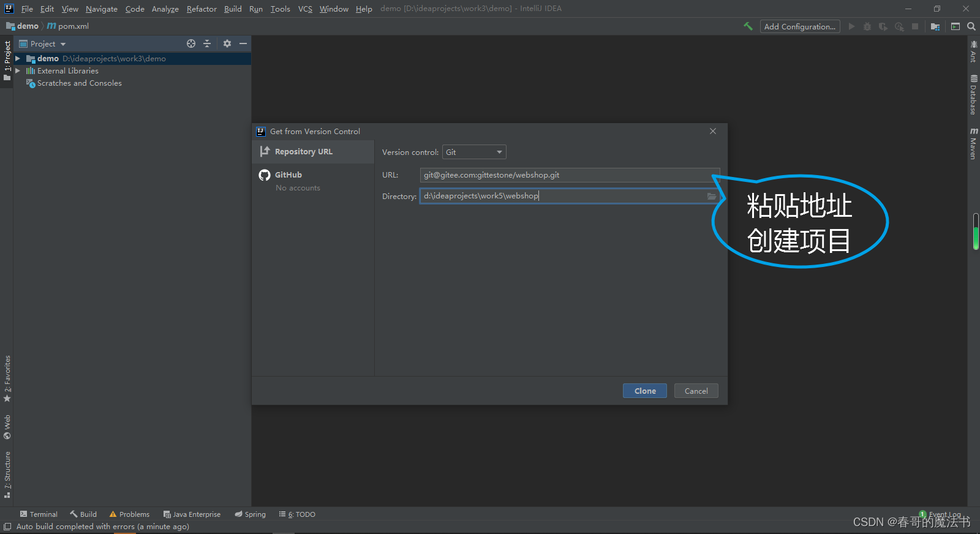The width and height of the screenshot is (980, 534).
Task: Open Project Structure icon in toolbar
Action: (x=935, y=26)
